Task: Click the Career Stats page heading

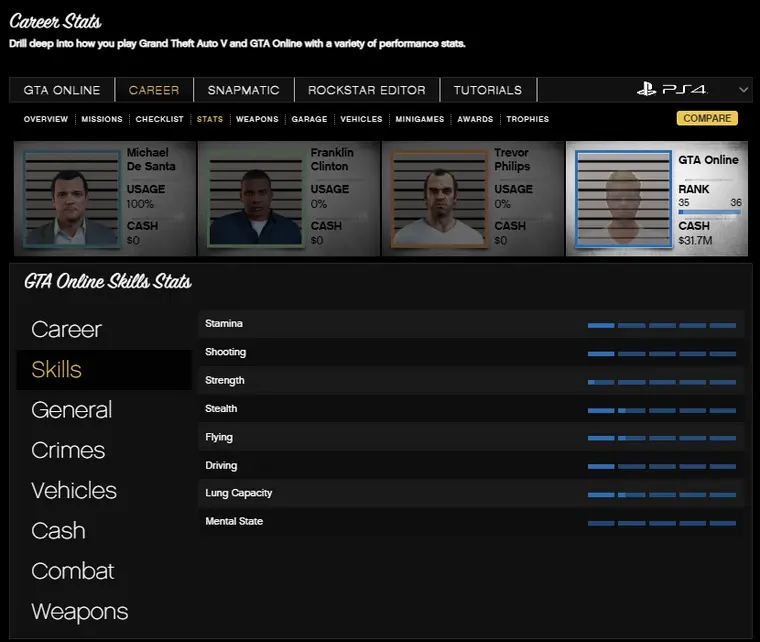Action: pyautogui.click(x=55, y=21)
